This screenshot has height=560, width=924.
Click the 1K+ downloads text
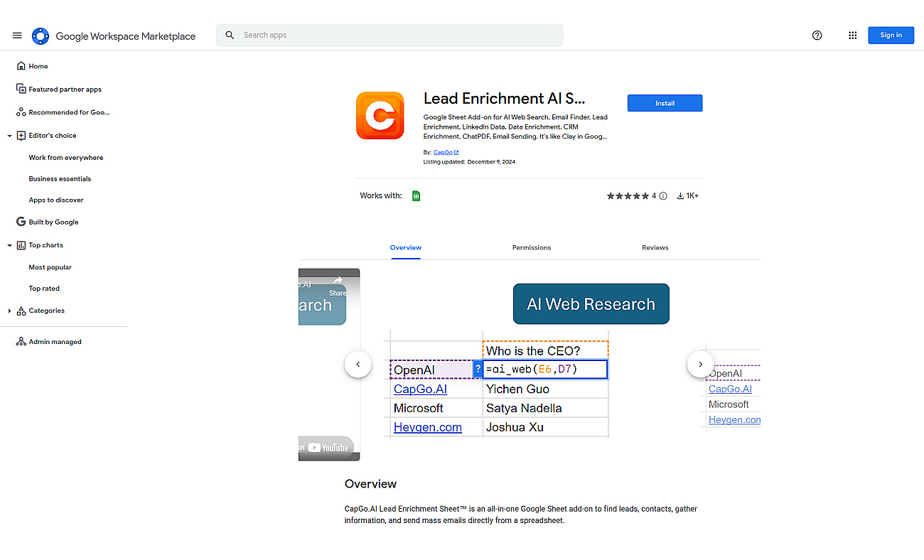coord(692,195)
